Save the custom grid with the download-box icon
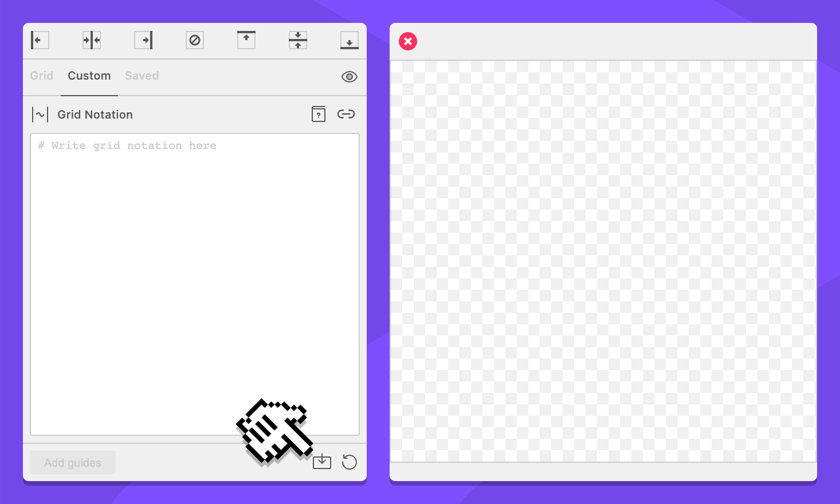 pos(322,462)
